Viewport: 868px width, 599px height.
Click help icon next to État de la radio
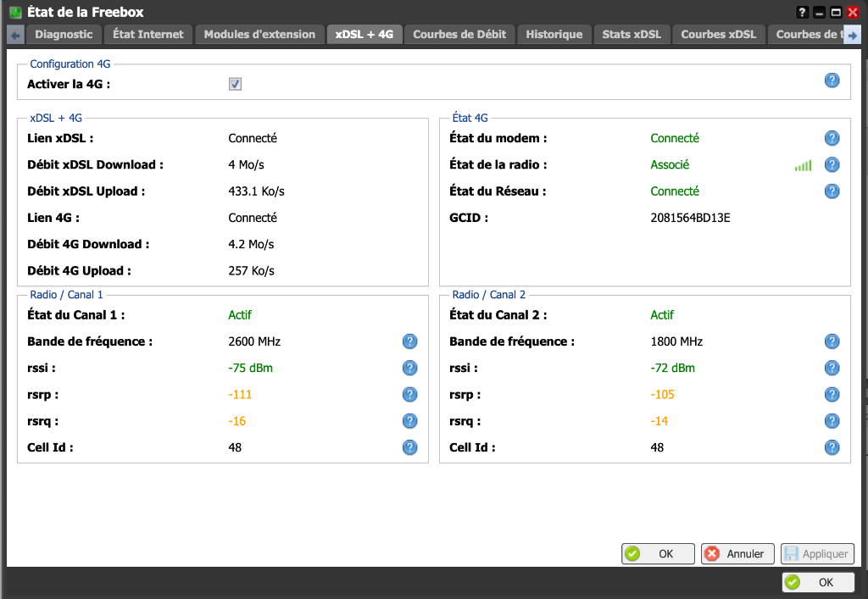(x=832, y=165)
